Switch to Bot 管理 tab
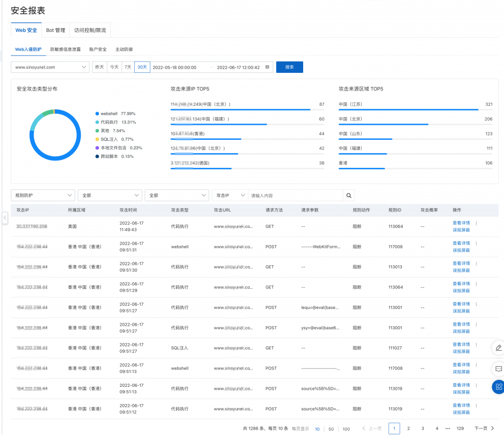Image resolution: width=504 pixels, height=435 pixels. click(x=56, y=30)
